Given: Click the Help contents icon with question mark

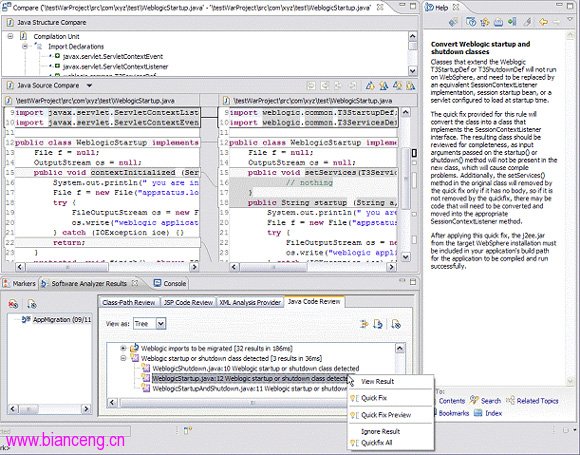Looking at the screenshot, I should pos(471,22).
